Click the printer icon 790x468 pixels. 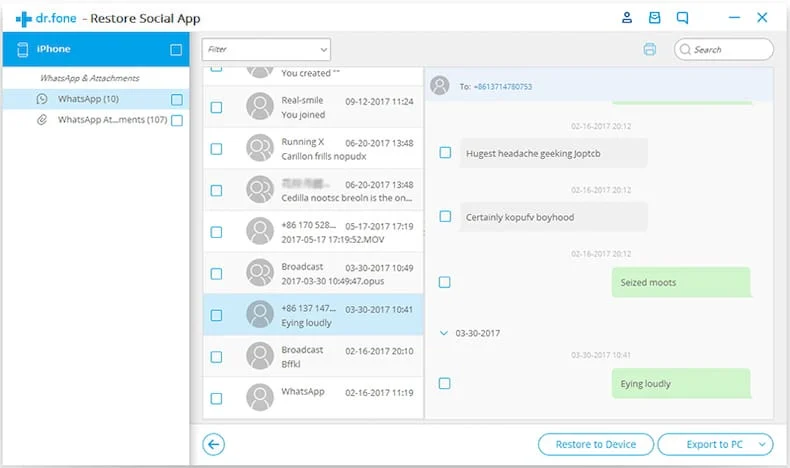649,49
